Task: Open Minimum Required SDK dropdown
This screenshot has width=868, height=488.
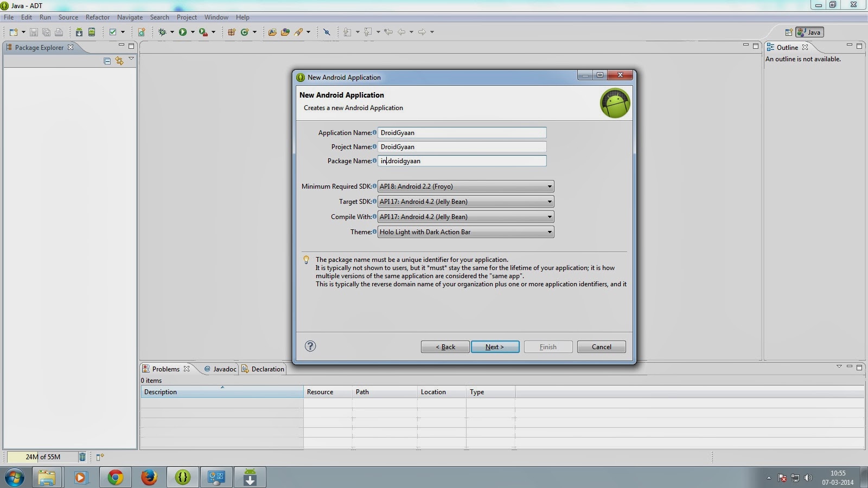Action: pos(465,187)
